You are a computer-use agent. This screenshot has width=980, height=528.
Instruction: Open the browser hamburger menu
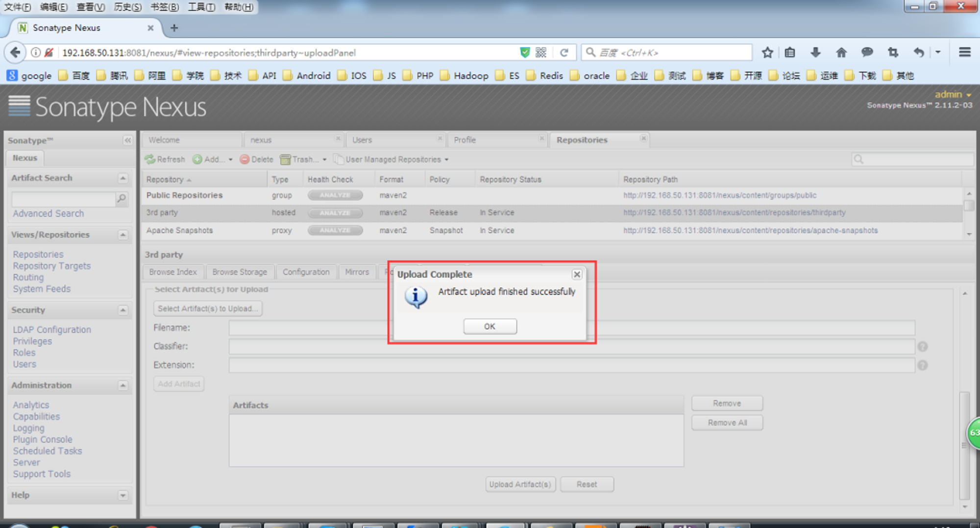(x=965, y=52)
